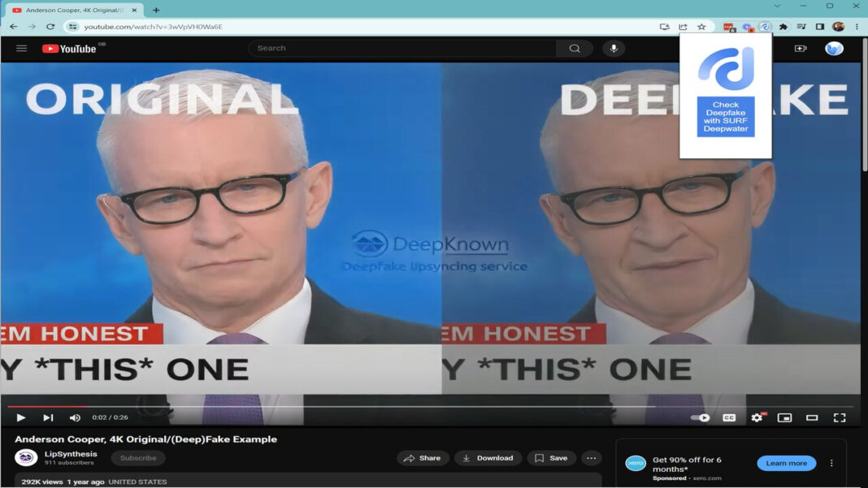The width and height of the screenshot is (868, 488).
Task: Switch to theater mode
Action: [812, 417]
